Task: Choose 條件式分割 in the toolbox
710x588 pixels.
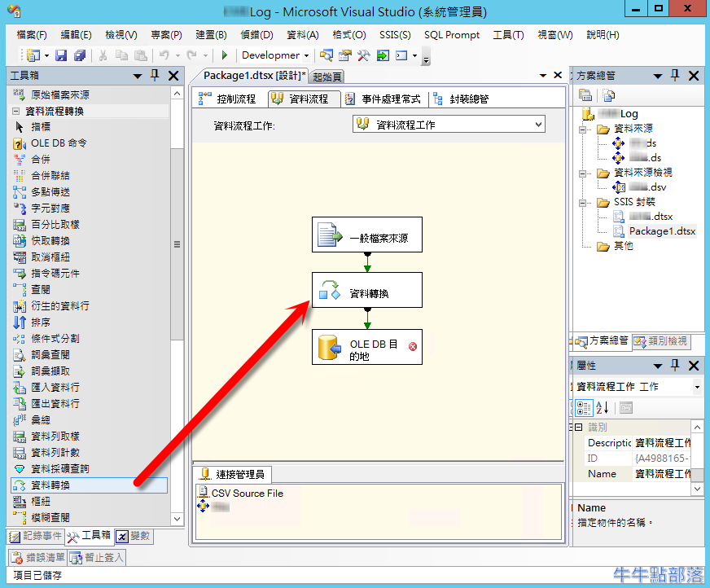Action: pyautogui.click(x=55, y=339)
